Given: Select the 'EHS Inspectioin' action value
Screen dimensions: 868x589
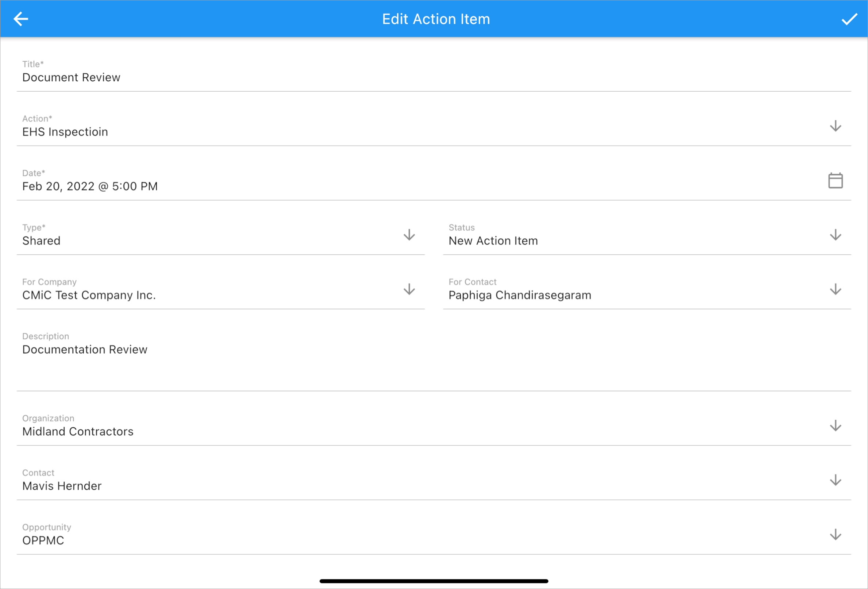Looking at the screenshot, I should [x=65, y=132].
